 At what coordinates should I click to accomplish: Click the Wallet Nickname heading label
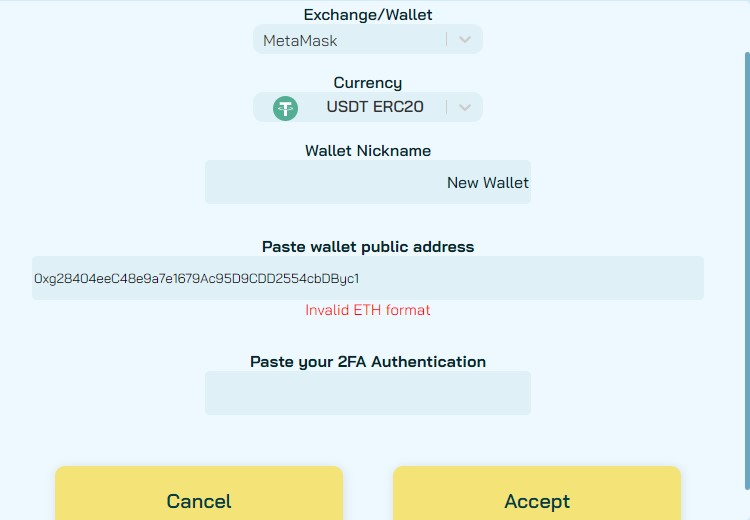(368, 151)
